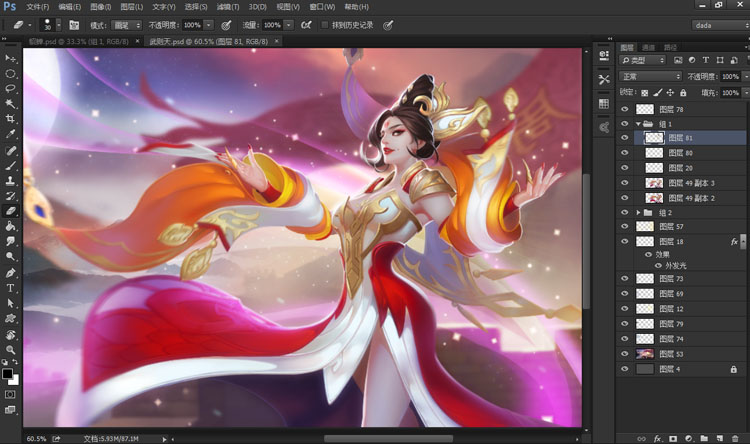The image size is (750, 444).
Task: Collapse group 组 1
Action: (638, 124)
